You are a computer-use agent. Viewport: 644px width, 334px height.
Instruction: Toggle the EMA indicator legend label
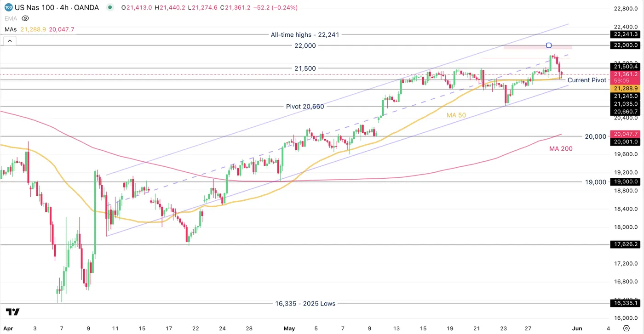[x=10, y=18]
